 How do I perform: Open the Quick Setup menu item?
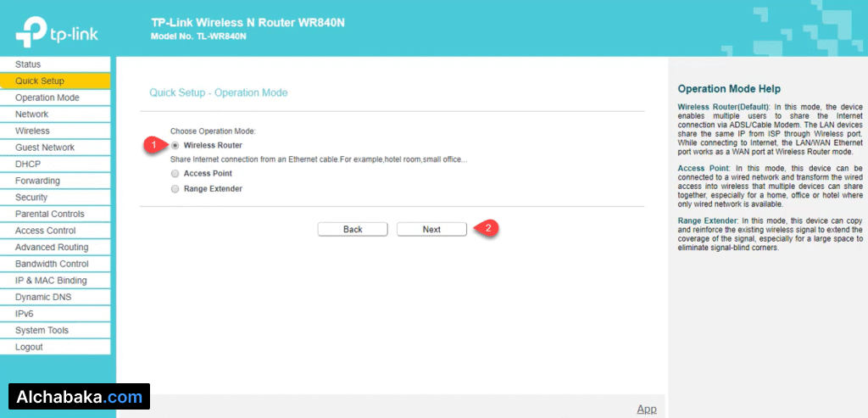pyautogui.click(x=55, y=81)
